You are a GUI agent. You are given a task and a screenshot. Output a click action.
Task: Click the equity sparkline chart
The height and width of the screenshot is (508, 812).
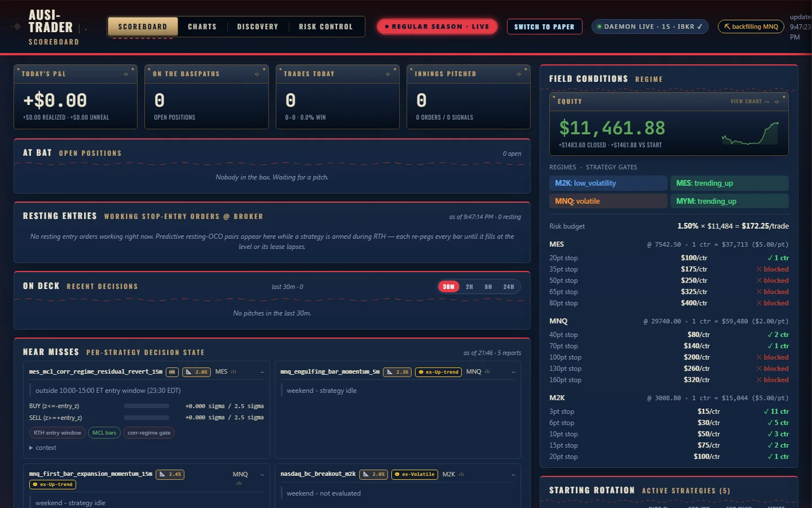point(751,134)
